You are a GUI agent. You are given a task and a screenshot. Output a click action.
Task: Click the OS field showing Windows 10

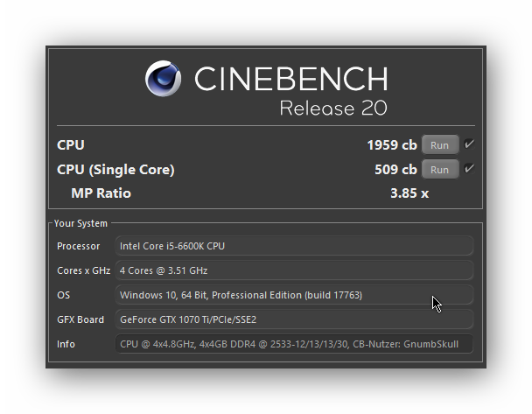click(x=294, y=295)
